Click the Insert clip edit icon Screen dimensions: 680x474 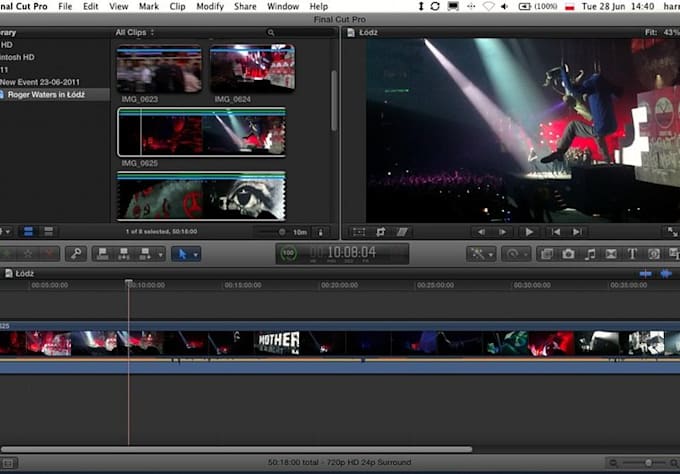(124, 254)
